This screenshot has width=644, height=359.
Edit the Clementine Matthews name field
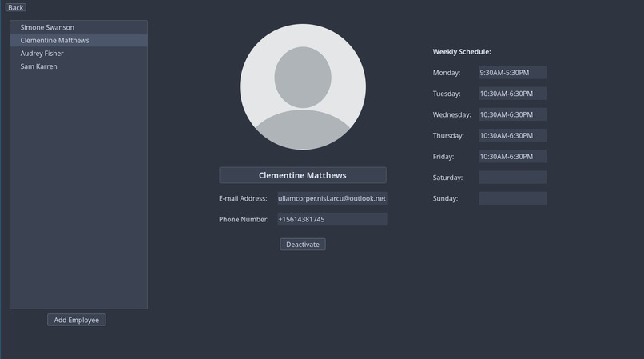coord(303,175)
